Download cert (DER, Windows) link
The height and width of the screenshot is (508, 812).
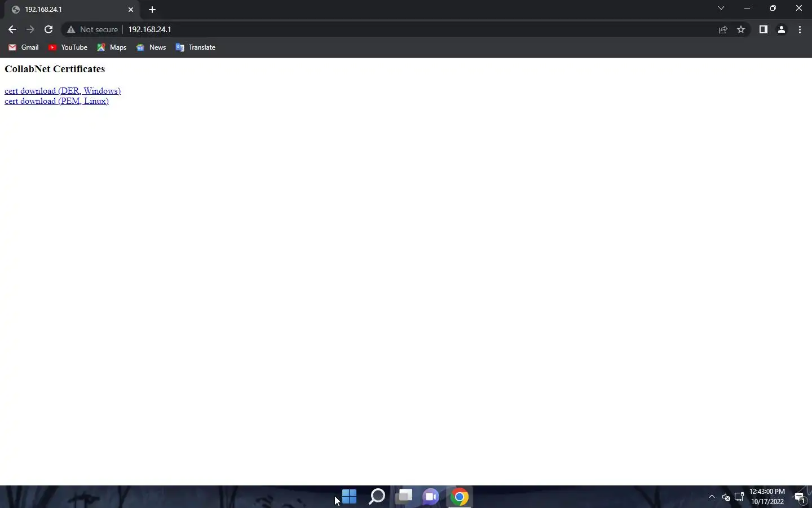63,91
